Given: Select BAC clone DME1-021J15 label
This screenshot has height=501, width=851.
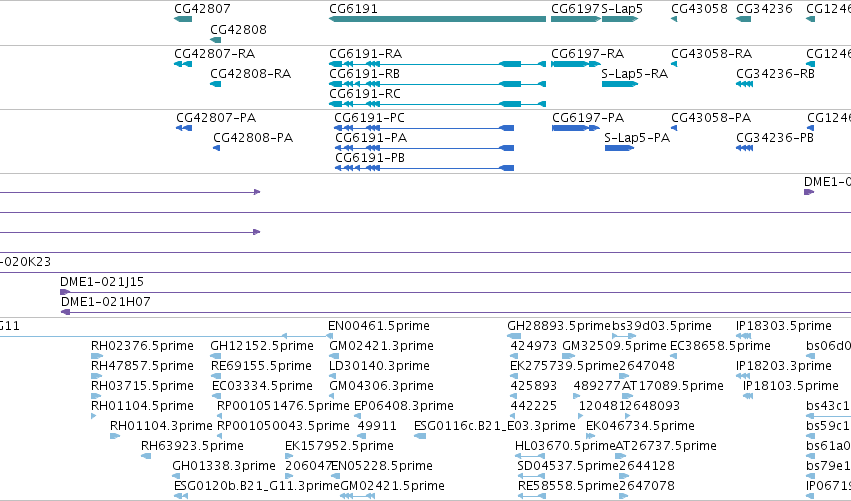Looking at the screenshot, I should point(102,282).
